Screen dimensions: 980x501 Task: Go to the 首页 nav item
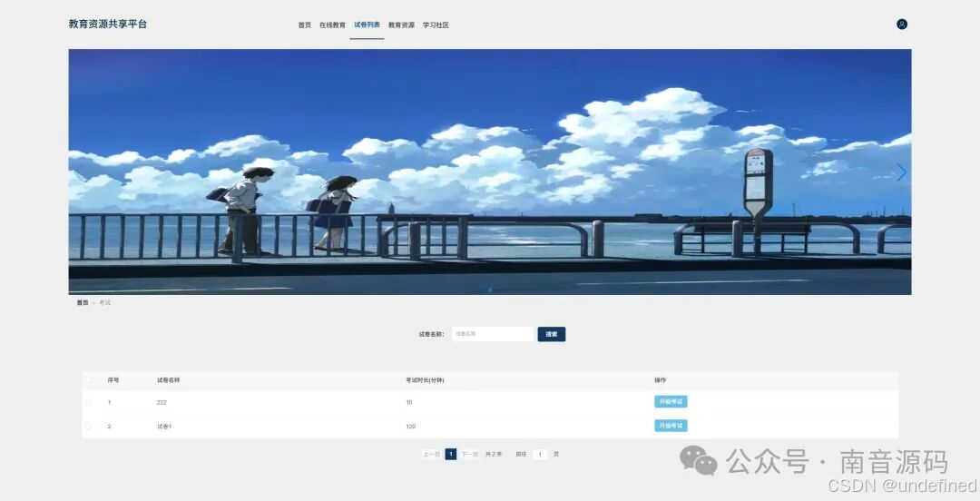tap(304, 25)
